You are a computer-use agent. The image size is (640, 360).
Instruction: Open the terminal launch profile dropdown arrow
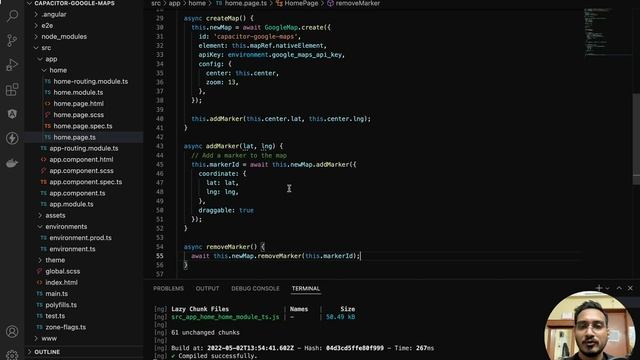tap(607, 288)
